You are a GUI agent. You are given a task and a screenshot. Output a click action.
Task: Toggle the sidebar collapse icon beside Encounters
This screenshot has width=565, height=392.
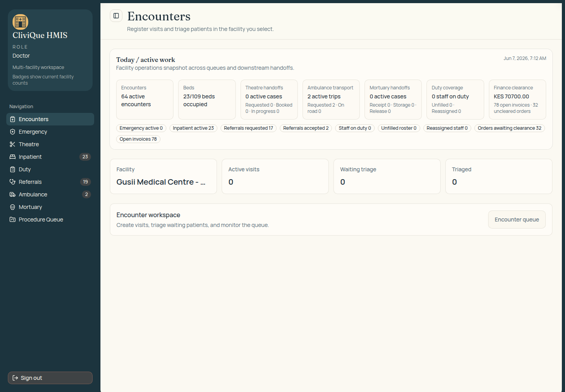click(116, 16)
